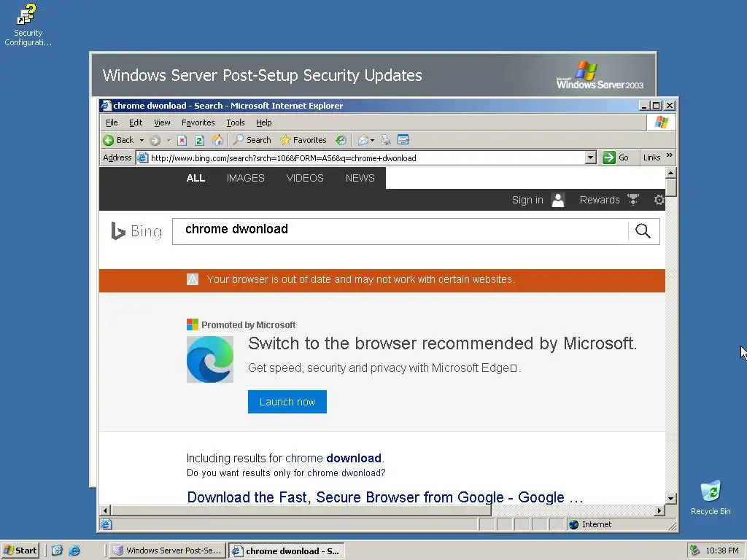This screenshot has height=560, width=747.
Task: Refresh the page with the green refresh icon
Action: [x=200, y=140]
